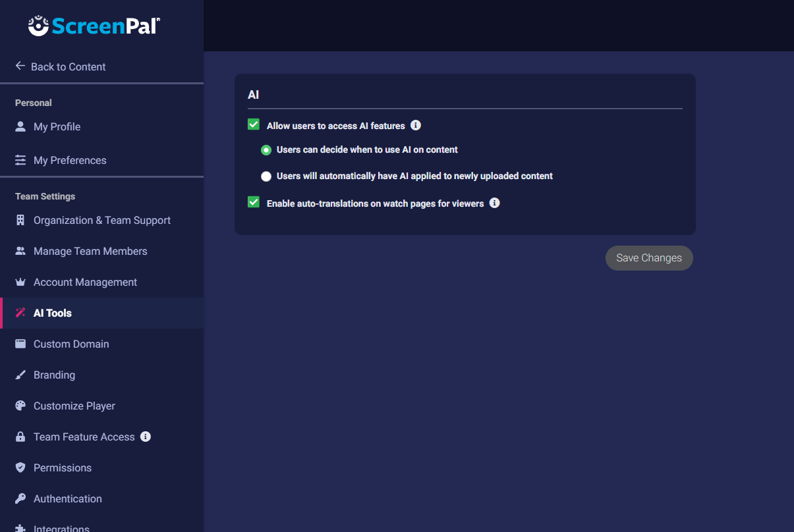Click the paintbrush icon for Branding
The width and height of the screenshot is (794, 532).
[x=20, y=375]
